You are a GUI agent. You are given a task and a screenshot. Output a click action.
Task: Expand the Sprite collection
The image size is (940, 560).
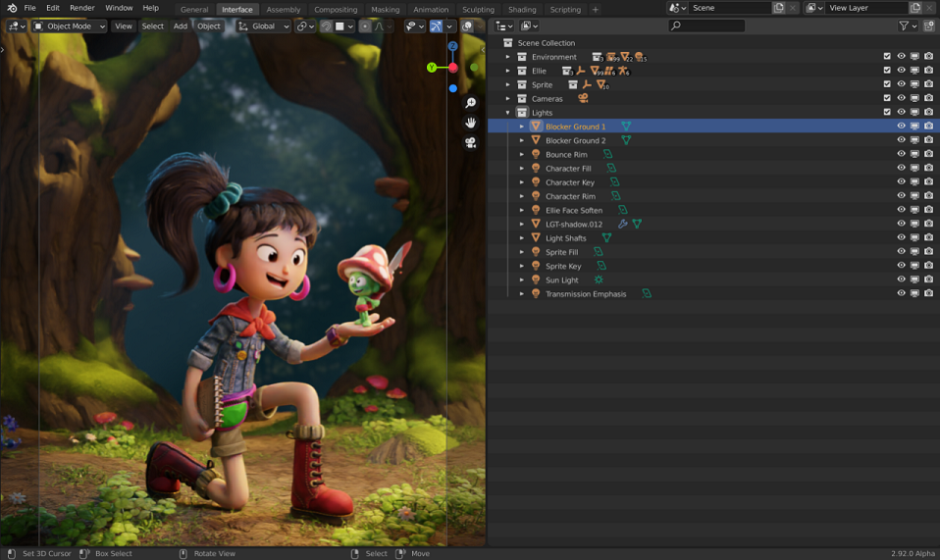tap(507, 85)
